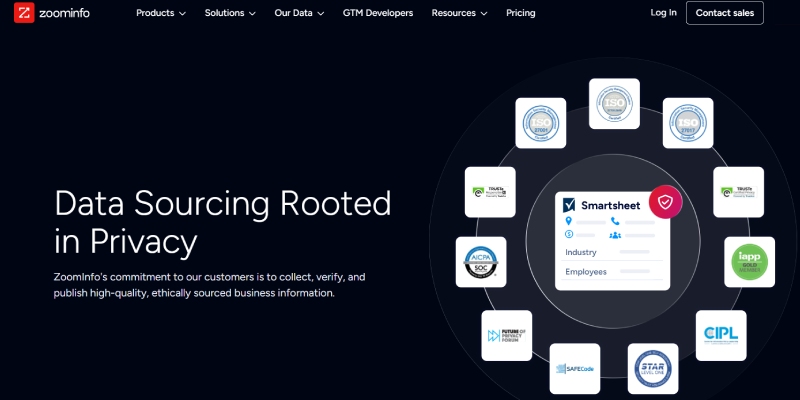Click the SAFECode badge

click(574, 368)
